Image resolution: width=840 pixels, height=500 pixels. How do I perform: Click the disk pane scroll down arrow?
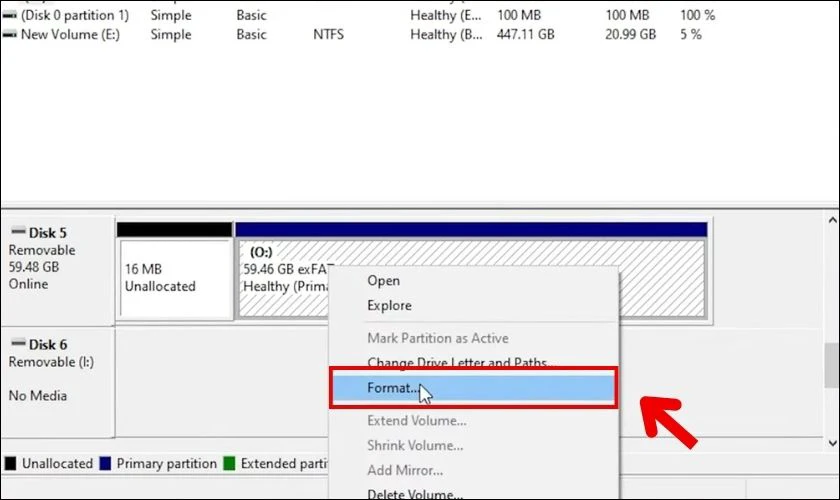pos(832,443)
